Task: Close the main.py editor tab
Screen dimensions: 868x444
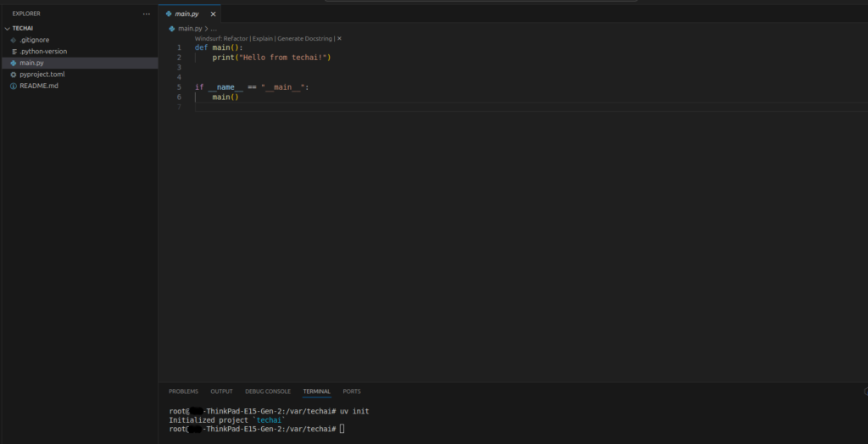Action: click(x=213, y=14)
